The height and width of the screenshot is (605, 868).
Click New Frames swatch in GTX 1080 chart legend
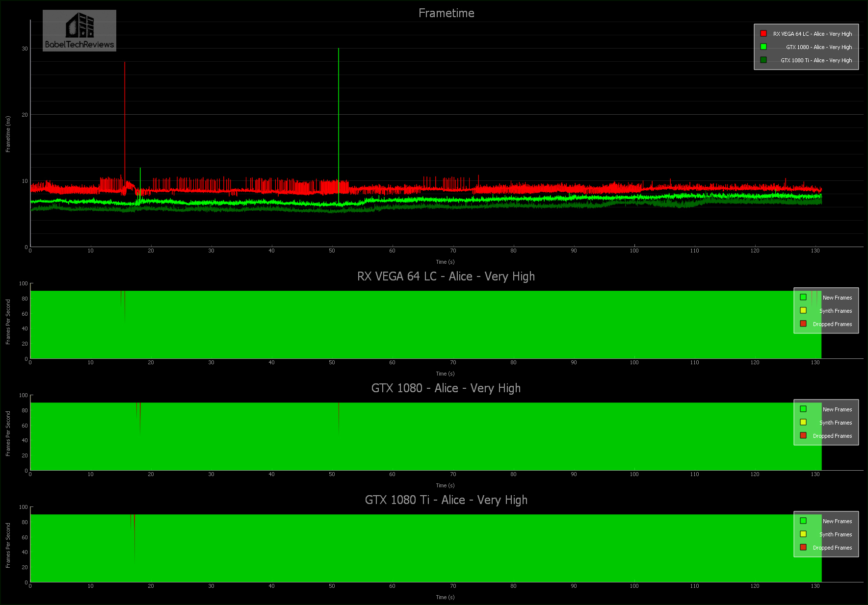pos(803,409)
